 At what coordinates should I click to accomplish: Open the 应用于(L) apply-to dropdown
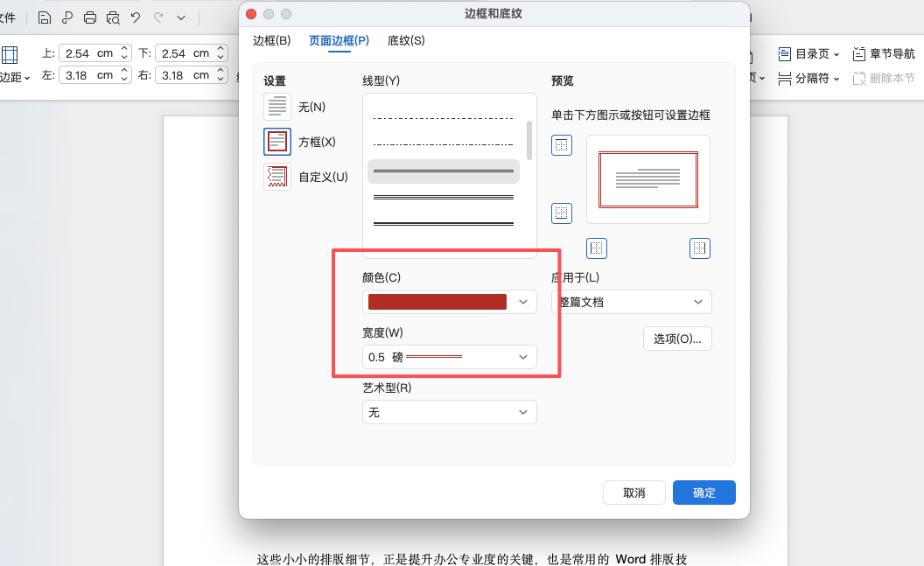(x=631, y=301)
